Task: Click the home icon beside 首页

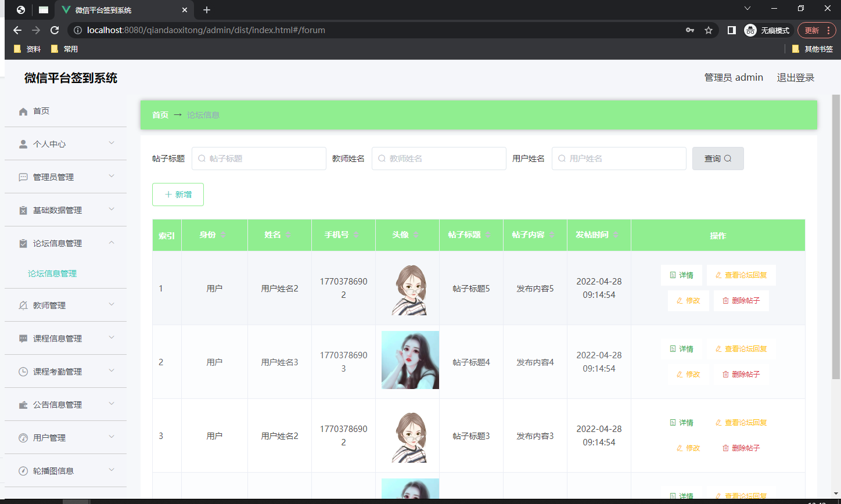Action: 23,110
